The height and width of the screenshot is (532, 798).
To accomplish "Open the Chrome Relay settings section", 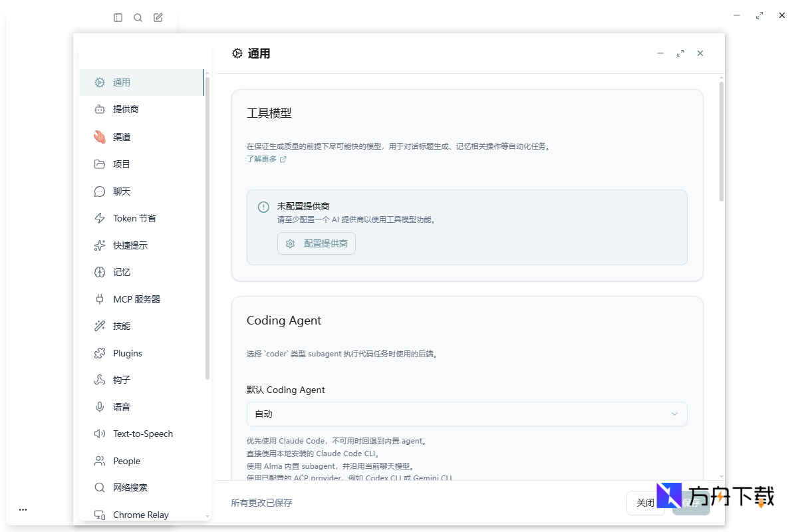I will [141, 514].
